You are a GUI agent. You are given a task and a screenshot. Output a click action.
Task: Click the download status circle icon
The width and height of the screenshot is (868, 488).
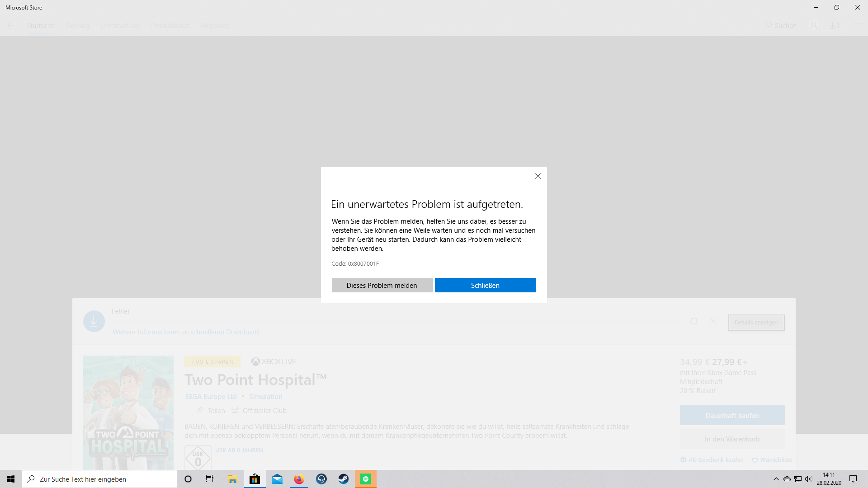pyautogui.click(x=94, y=321)
